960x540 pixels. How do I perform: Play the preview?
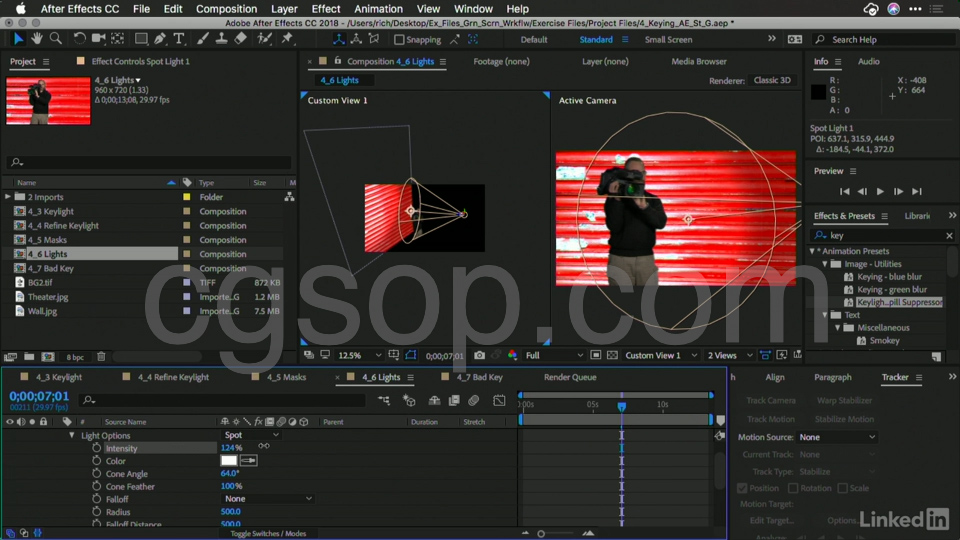pyautogui.click(x=880, y=192)
